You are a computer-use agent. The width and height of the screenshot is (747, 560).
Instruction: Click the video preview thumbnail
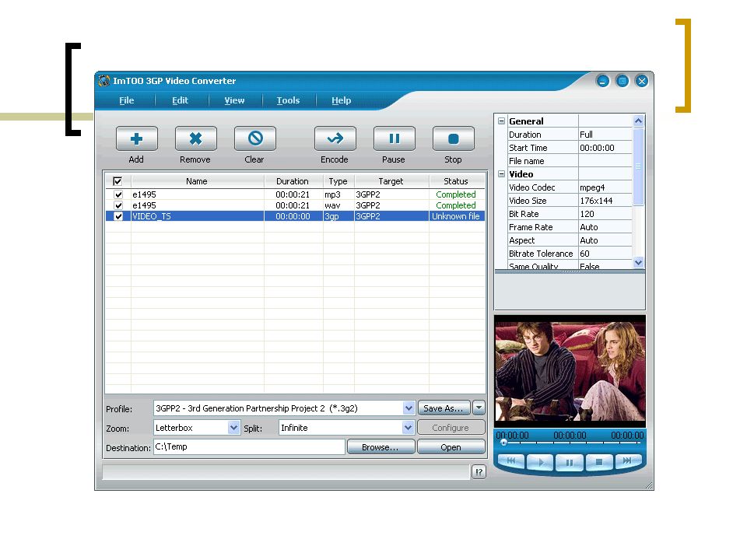[x=570, y=370]
